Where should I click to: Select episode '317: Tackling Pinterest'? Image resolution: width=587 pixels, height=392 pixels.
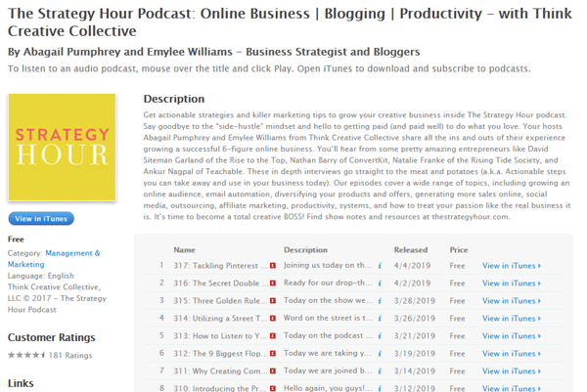point(220,266)
